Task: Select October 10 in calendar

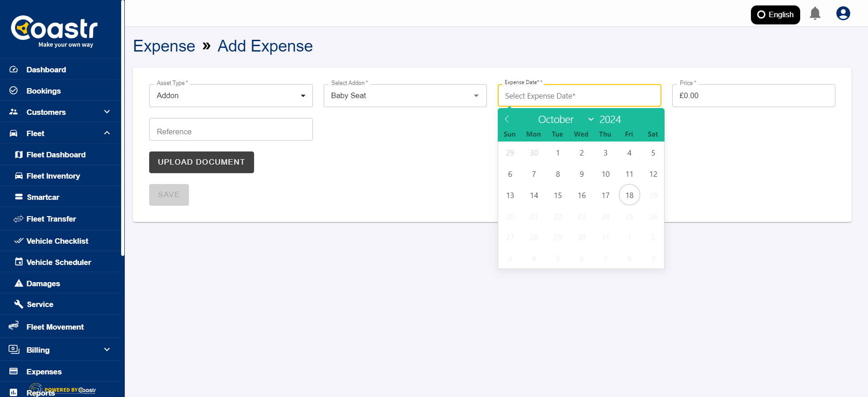Action: point(605,174)
